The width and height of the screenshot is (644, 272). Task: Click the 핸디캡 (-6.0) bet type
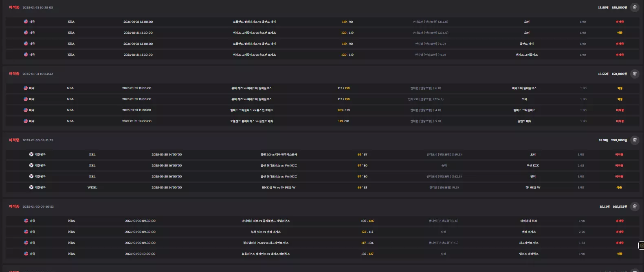pos(426,88)
